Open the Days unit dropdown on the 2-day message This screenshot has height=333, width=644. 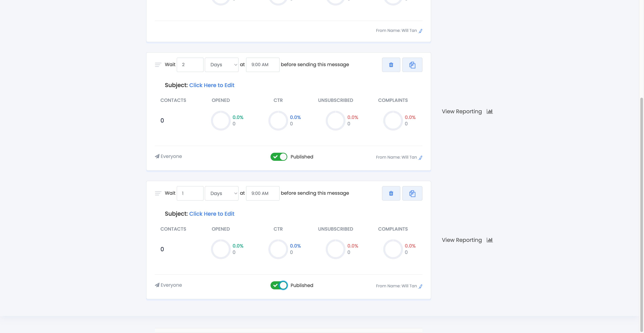point(222,65)
